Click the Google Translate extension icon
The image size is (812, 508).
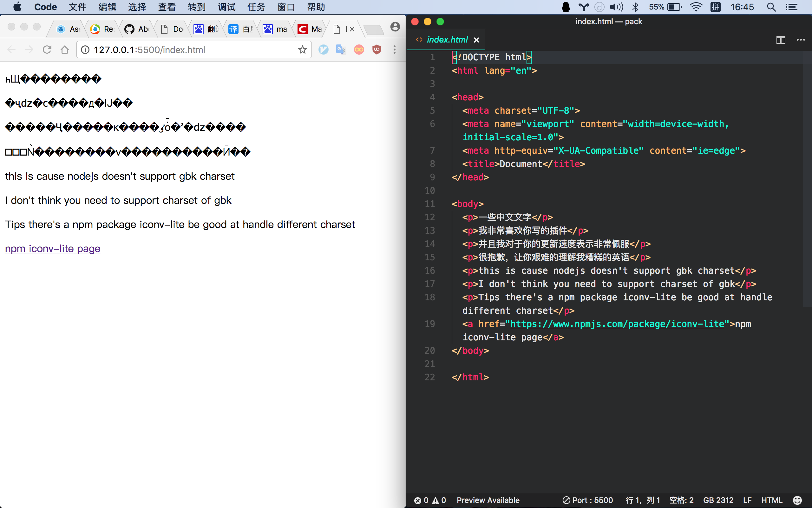coord(341,50)
